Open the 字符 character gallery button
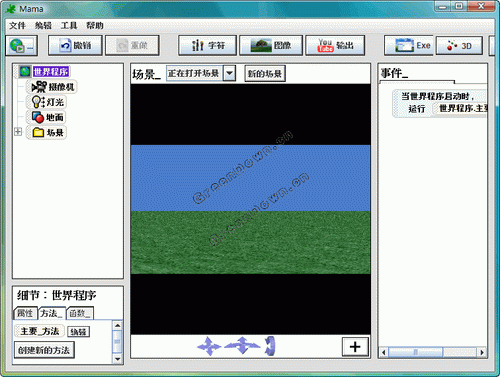This screenshot has height=377, width=500. (x=207, y=45)
